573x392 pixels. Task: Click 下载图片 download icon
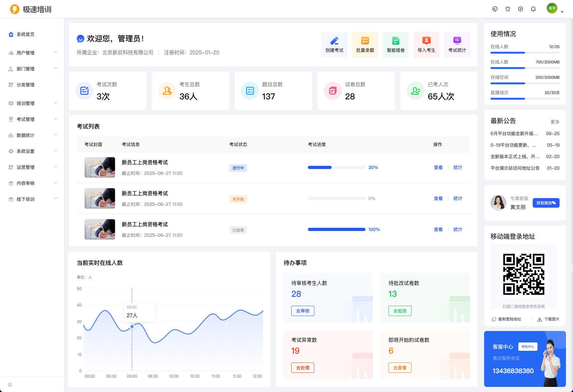[539, 319]
